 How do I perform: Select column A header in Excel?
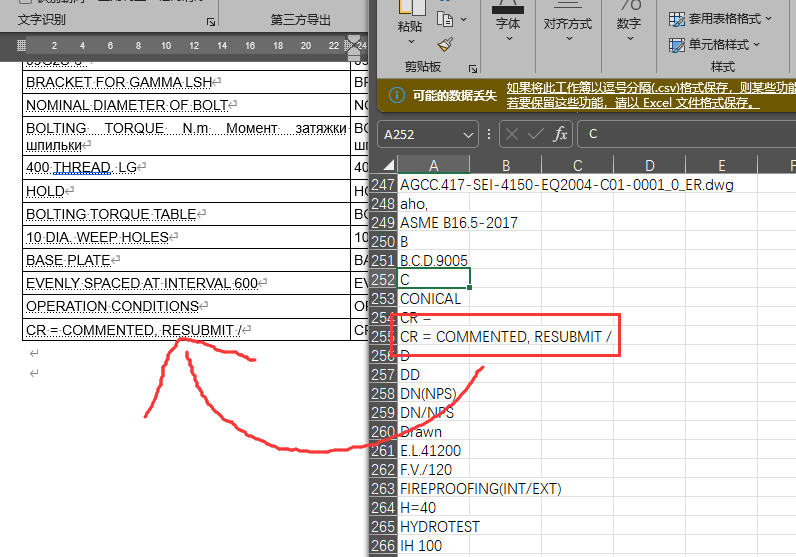click(434, 166)
